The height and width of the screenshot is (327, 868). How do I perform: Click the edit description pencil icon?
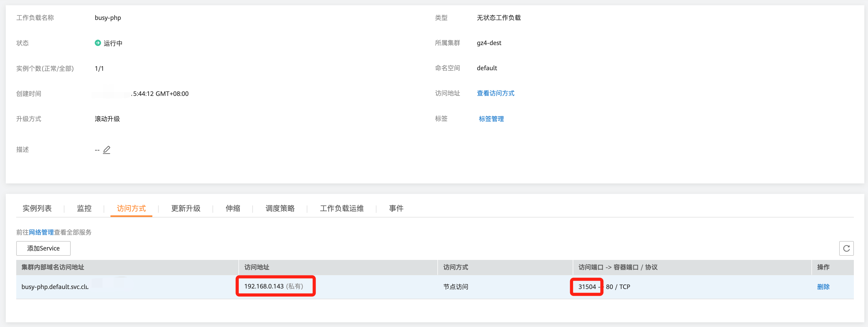click(107, 150)
